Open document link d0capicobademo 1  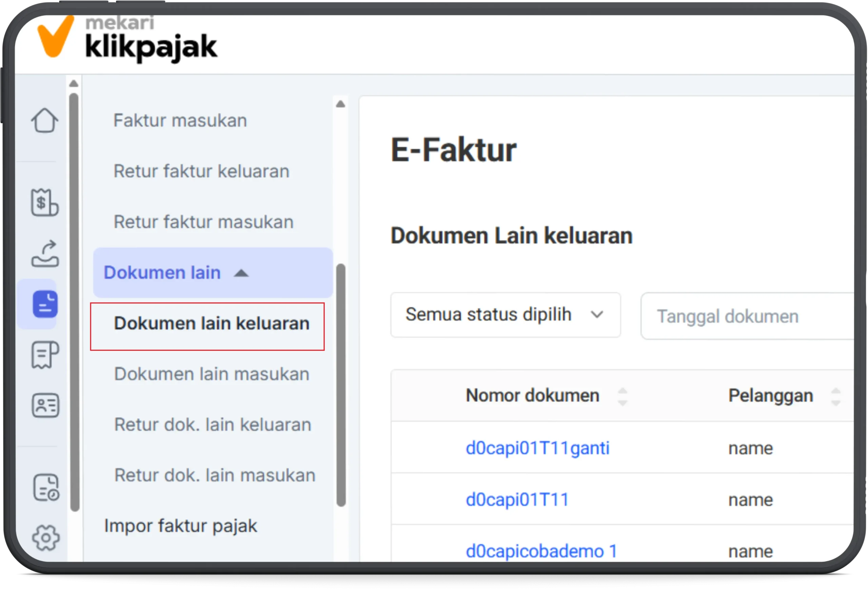pos(540,551)
